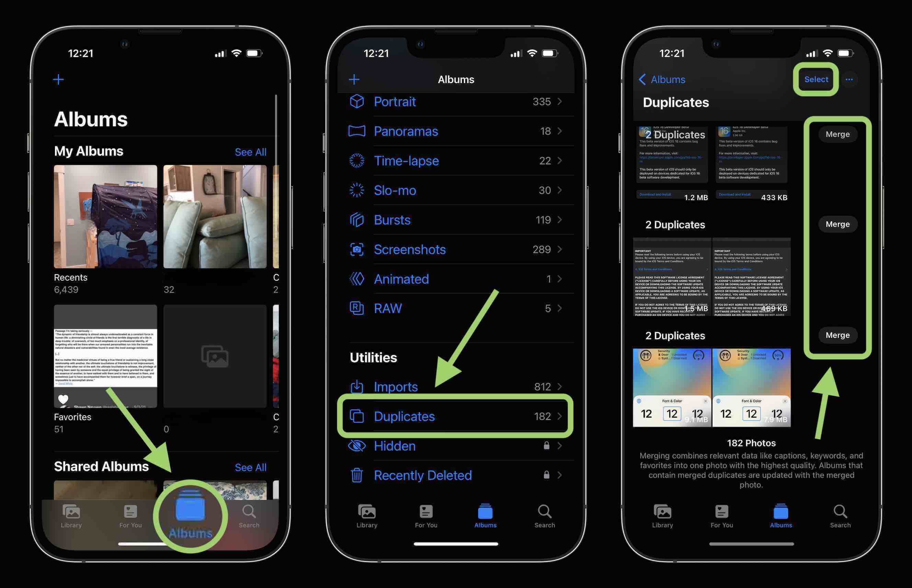The image size is (912, 588).
Task: Tap the Duplicates folder icon
Action: tap(356, 415)
